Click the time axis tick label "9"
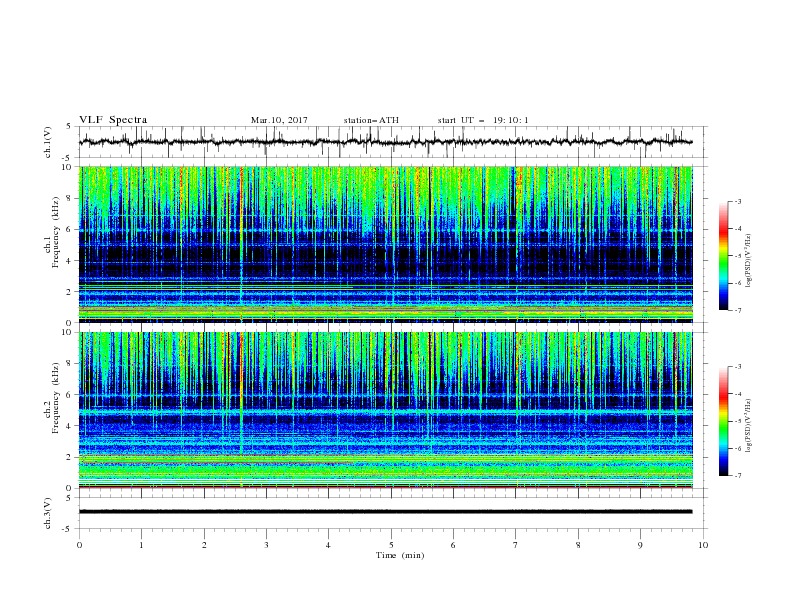The image size is (792, 612). pos(640,545)
